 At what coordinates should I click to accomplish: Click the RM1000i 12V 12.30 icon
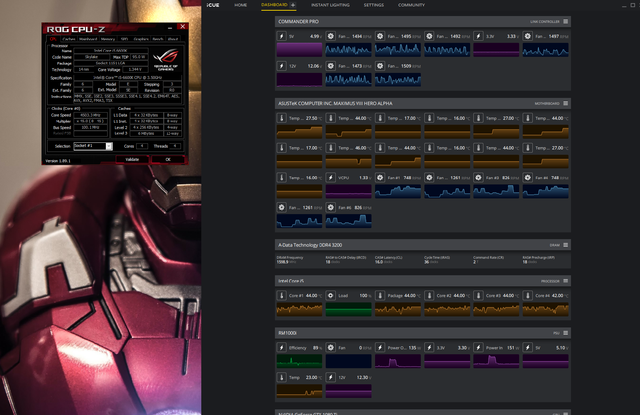[331, 377]
